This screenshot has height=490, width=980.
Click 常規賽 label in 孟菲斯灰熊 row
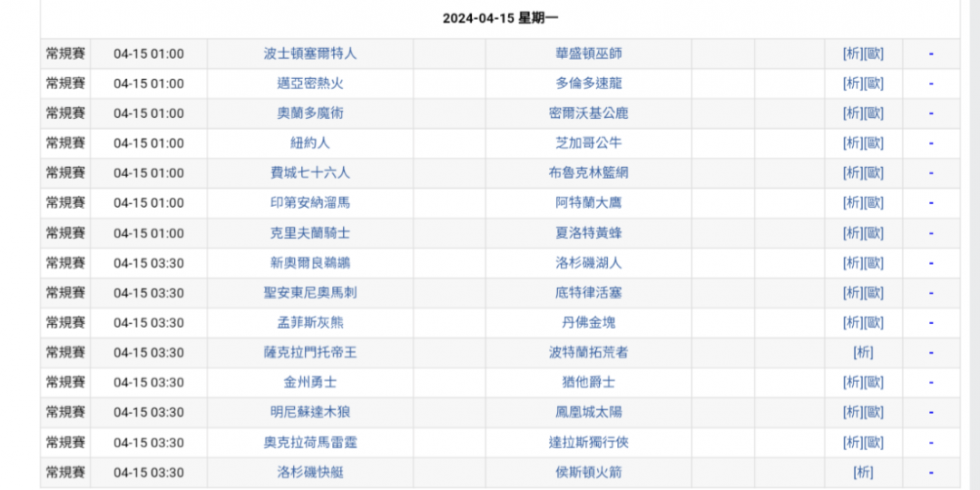[x=65, y=323]
